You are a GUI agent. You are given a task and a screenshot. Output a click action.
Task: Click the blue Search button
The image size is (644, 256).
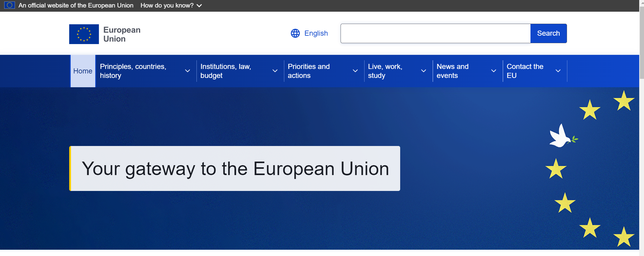pos(548,33)
